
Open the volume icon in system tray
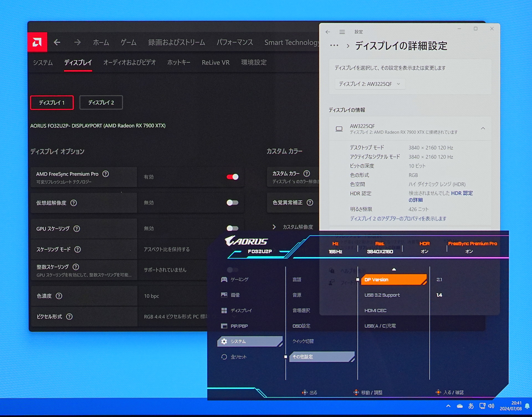click(491, 406)
